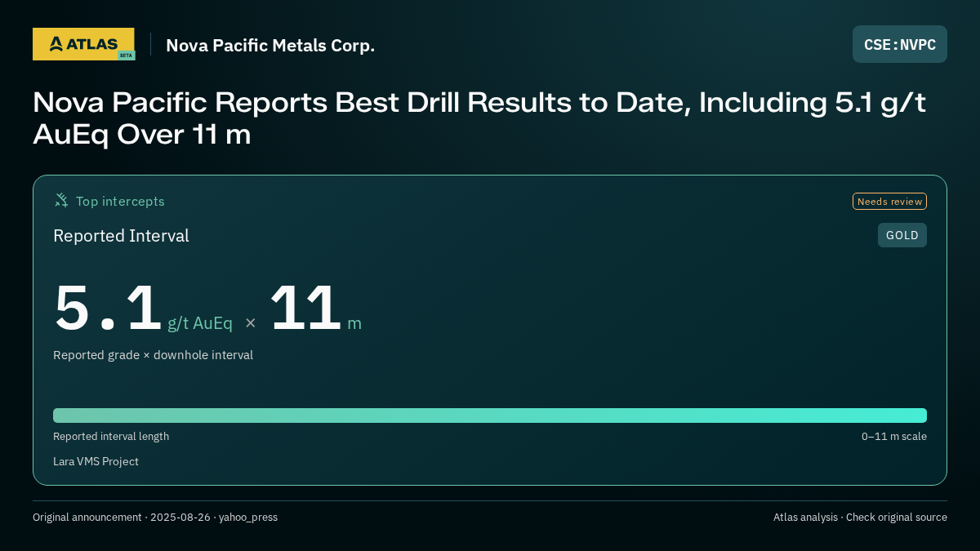Click the reported interval length progress bar
The height and width of the screenshot is (551, 980).
coord(490,415)
